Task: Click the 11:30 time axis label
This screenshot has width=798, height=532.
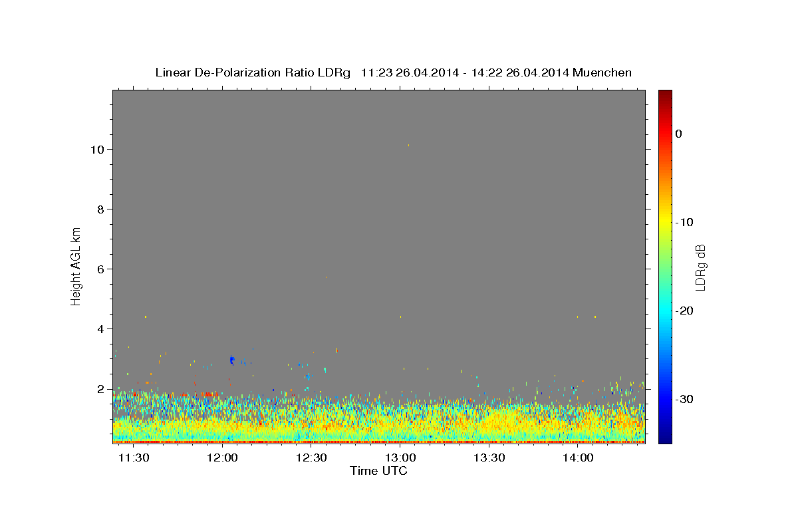Action: point(134,458)
